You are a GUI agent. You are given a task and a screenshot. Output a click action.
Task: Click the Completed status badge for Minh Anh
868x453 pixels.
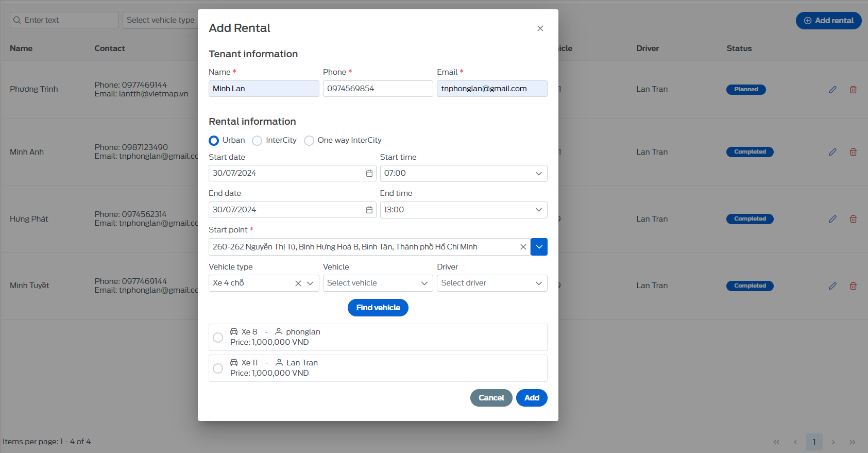click(750, 152)
